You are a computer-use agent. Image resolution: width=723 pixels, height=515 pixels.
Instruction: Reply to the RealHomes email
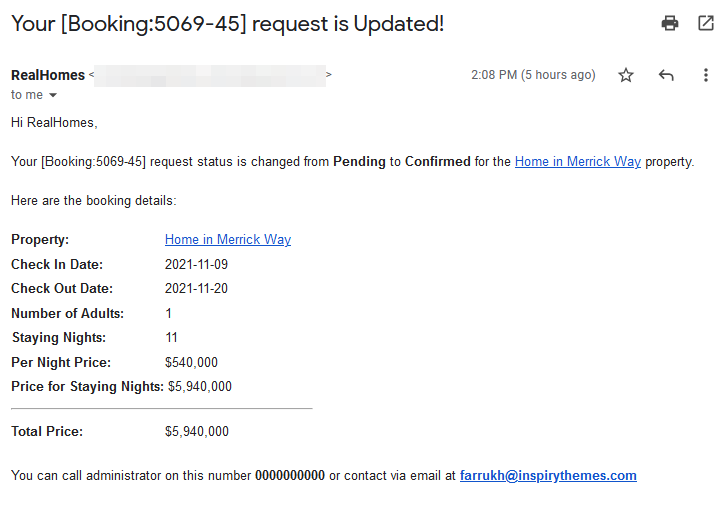(666, 75)
